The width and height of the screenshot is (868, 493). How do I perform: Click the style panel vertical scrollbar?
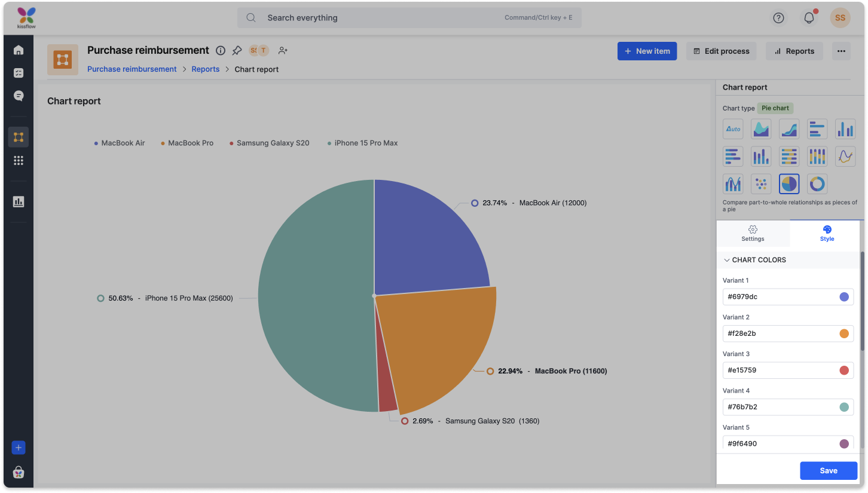click(x=862, y=301)
